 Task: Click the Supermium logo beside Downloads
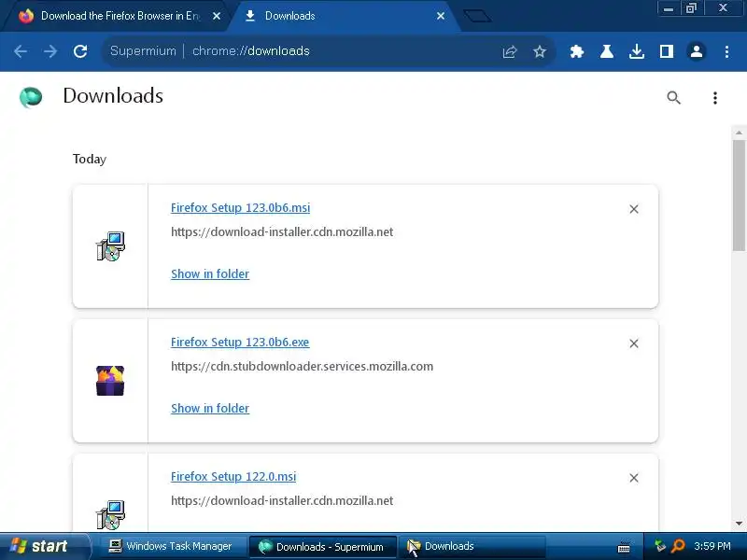click(31, 97)
